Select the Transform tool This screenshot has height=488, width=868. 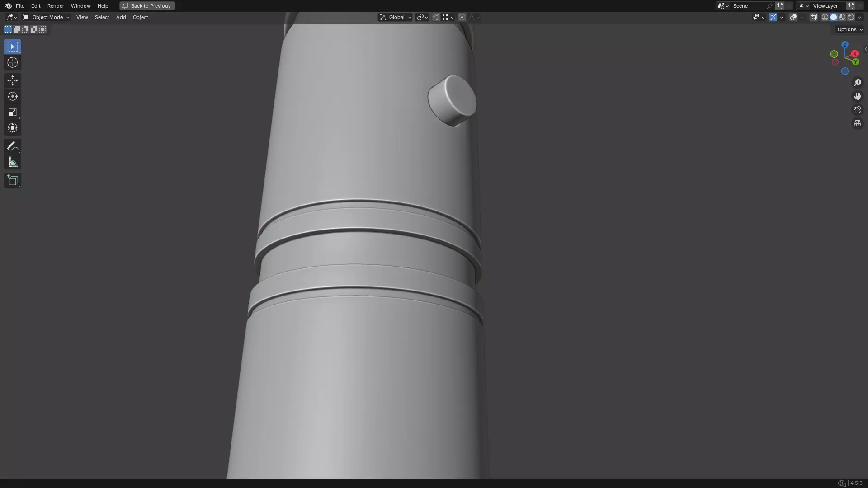point(13,128)
